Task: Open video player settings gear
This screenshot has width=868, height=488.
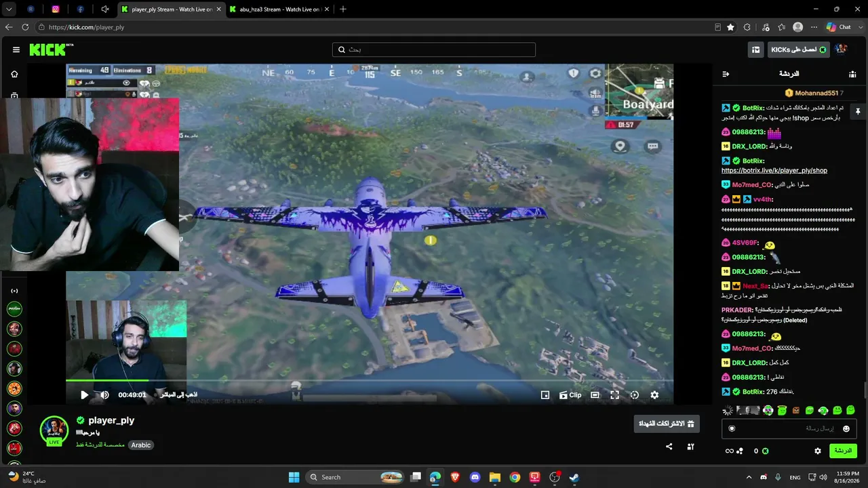Action: pos(654,394)
